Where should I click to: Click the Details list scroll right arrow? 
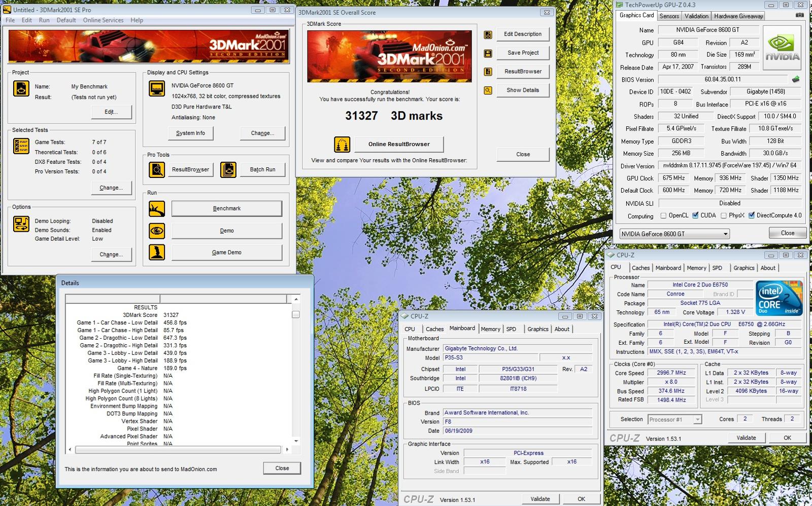(x=287, y=449)
